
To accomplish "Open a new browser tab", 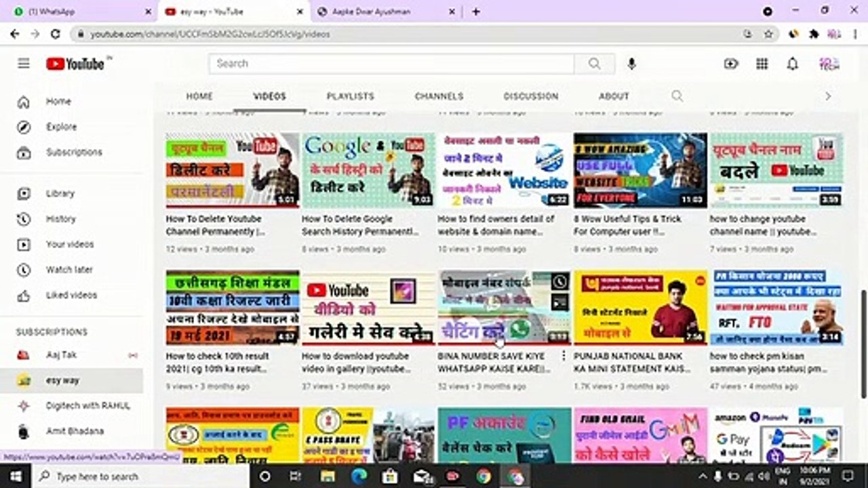I will [x=476, y=12].
